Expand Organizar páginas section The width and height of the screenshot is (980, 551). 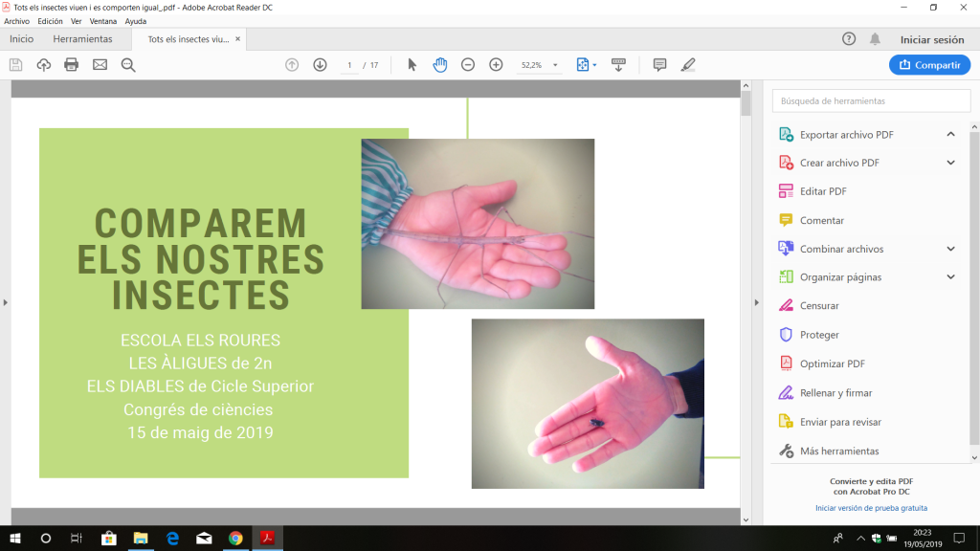[x=950, y=277]
